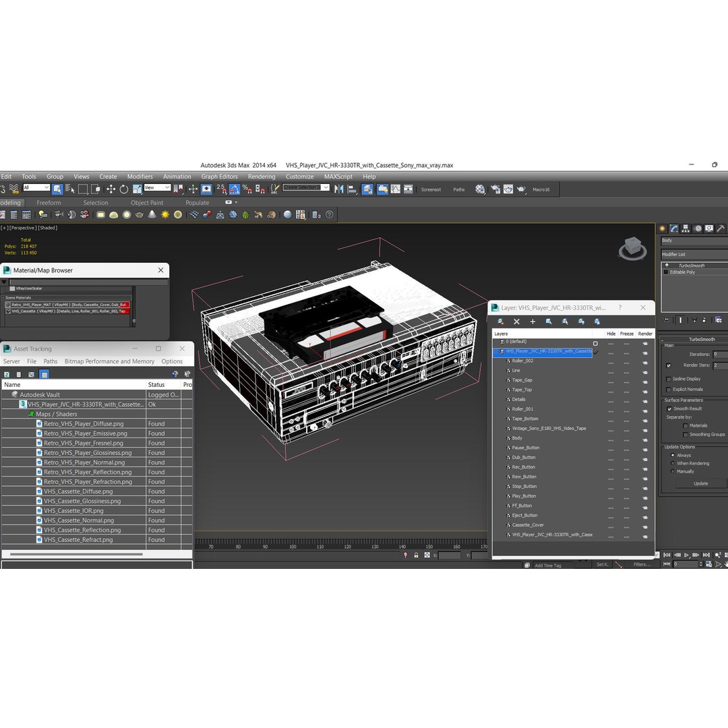This screenshot has height=728, width=728.
Task: Enable Isoline Display checkbox
Action: [669, 379]
